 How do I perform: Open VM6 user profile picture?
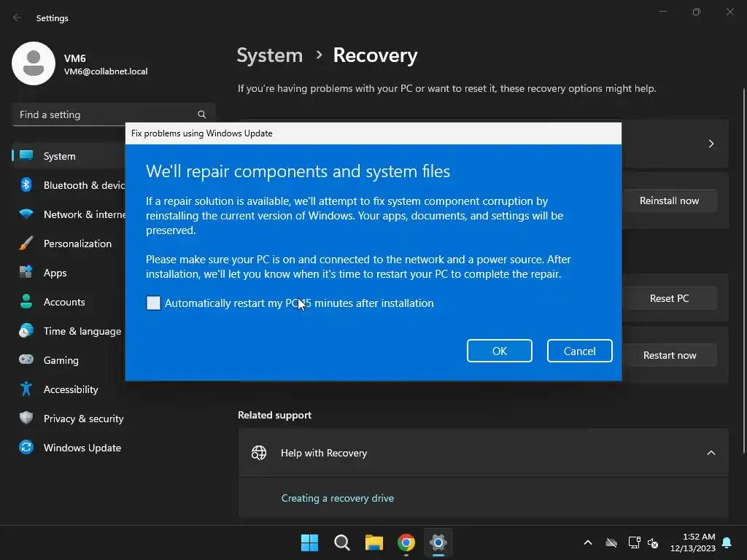pyautogui.click(x=34, y=63)
